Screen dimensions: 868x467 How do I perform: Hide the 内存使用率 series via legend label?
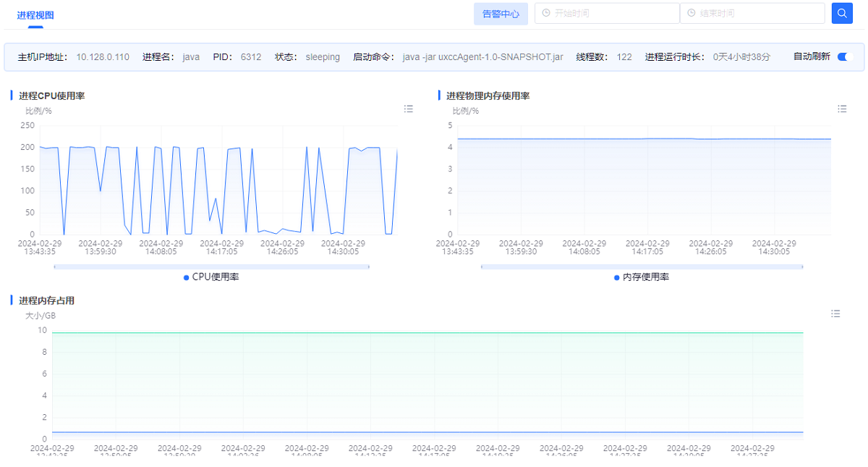pos(646,277)
